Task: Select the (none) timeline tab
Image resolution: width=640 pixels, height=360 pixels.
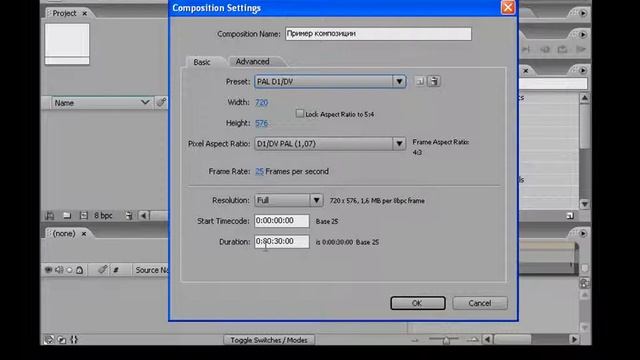Action: click(64, 233)
